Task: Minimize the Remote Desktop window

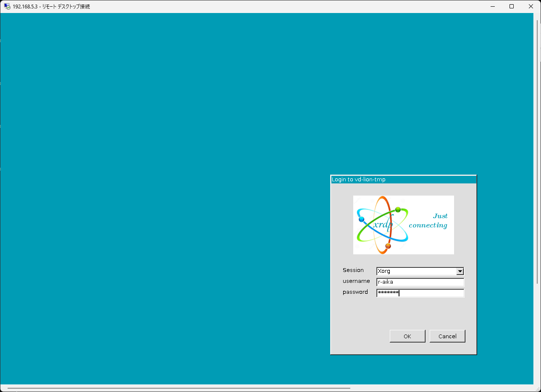Action: click(x=492, y=6)
